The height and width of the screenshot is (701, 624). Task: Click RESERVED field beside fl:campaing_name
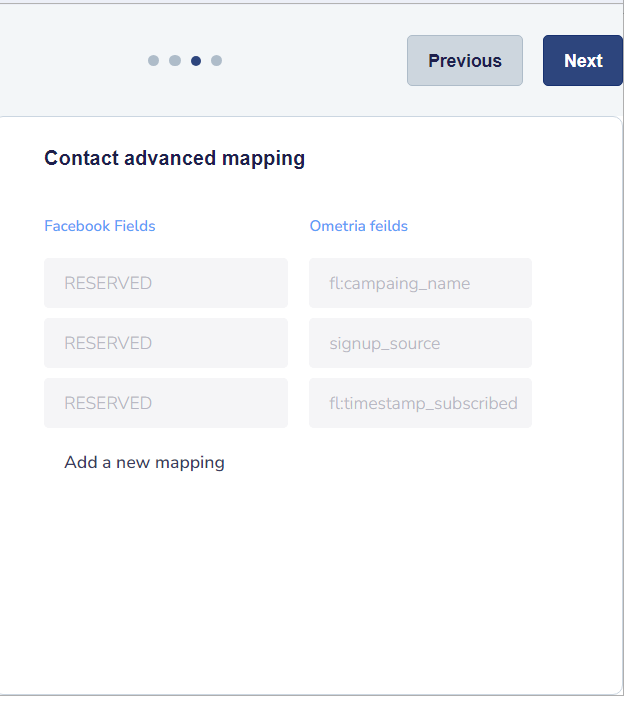(x=166, y=283)
